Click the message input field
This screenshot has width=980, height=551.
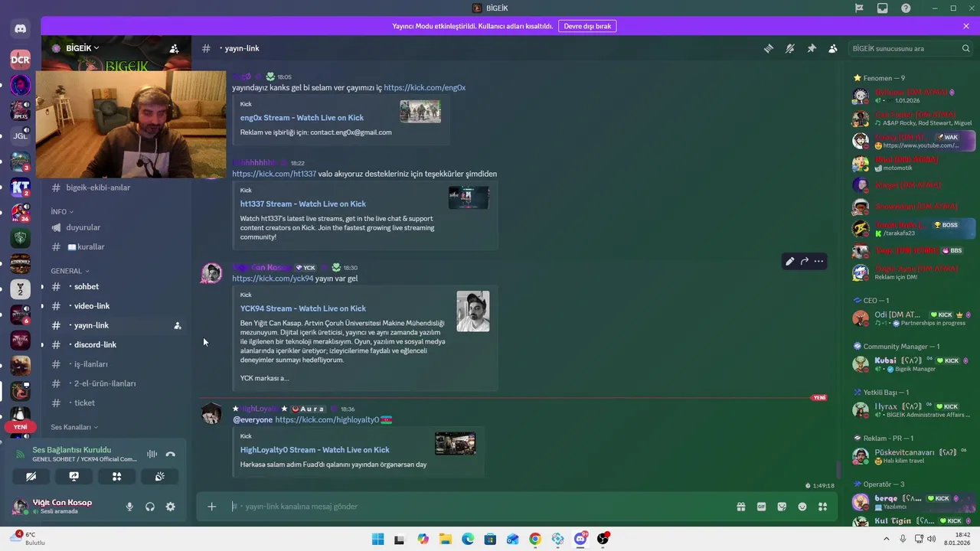pyautogui.click(x=482, y=507)
